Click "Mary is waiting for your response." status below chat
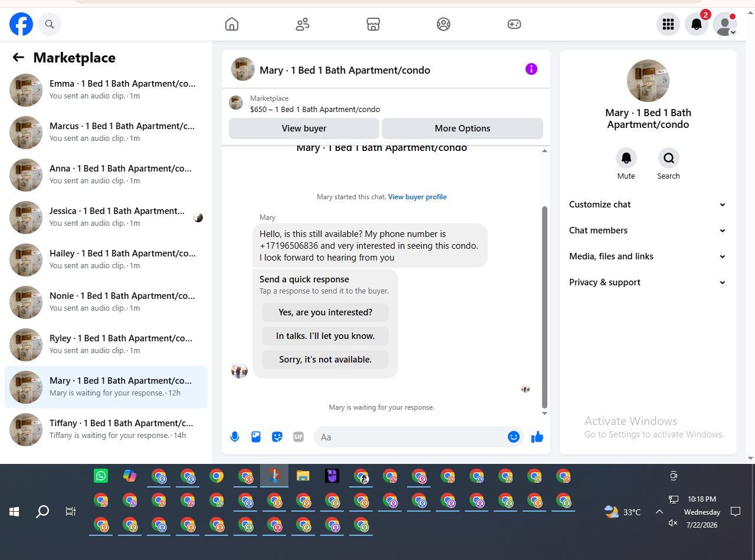Viewport: 755px width, 560px height. (382, 407)
